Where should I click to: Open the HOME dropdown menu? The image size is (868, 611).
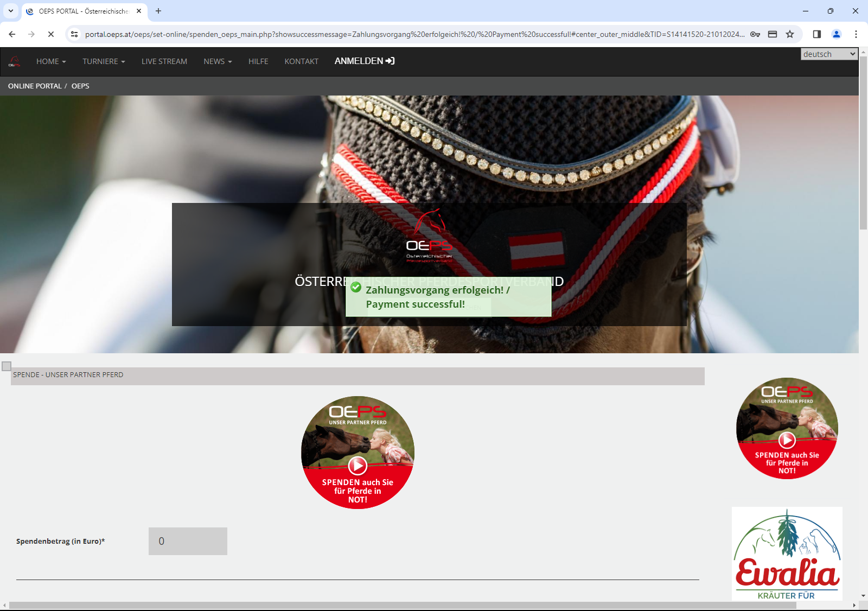[51, 61]
